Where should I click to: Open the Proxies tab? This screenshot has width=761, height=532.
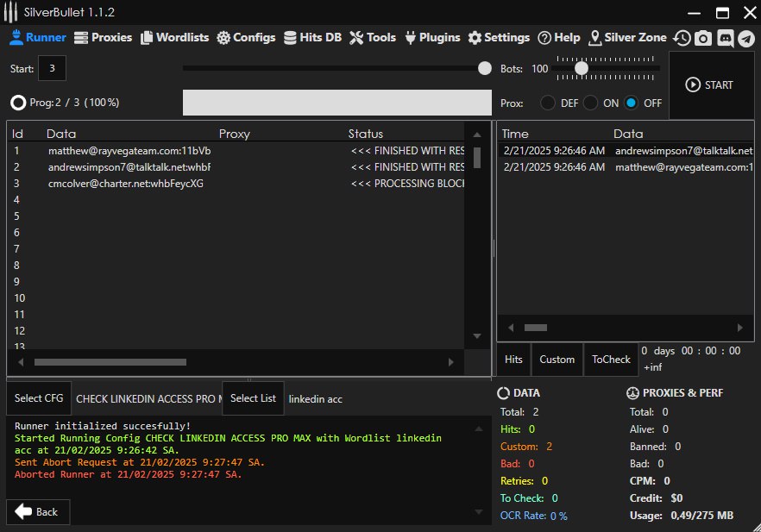click(103, 38)
